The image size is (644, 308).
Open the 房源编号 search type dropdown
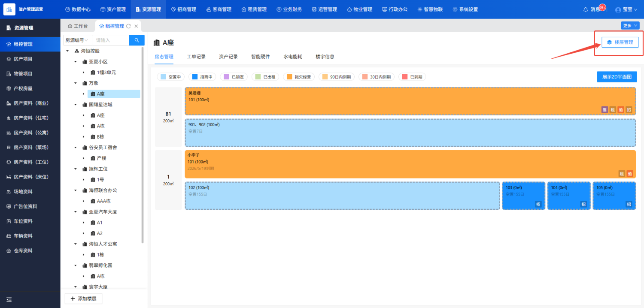(77, 40)
